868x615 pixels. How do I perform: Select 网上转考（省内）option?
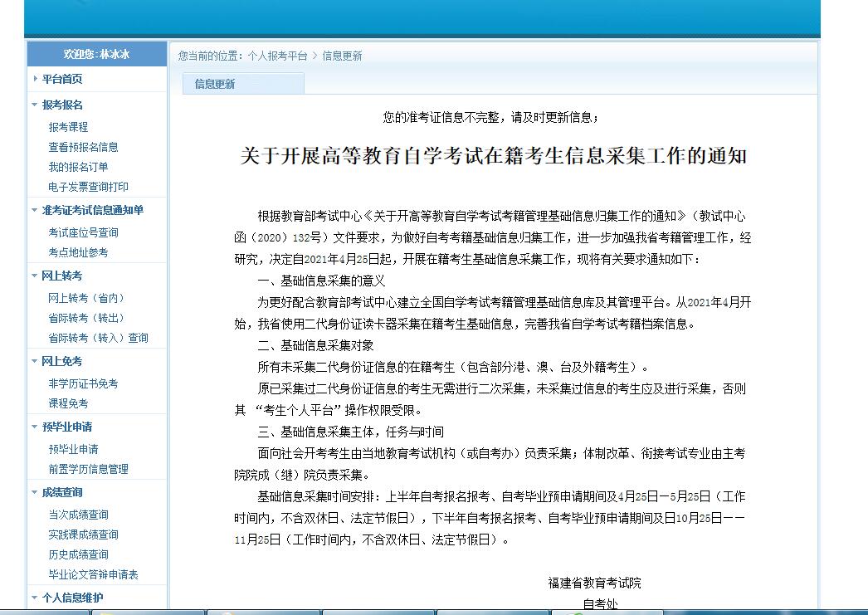88,298
